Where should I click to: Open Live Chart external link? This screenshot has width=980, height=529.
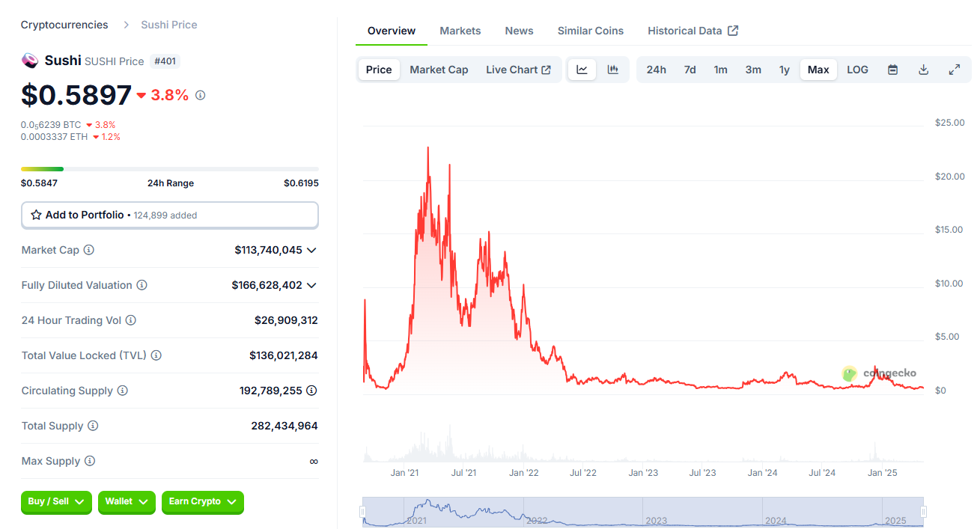point(518,70)
